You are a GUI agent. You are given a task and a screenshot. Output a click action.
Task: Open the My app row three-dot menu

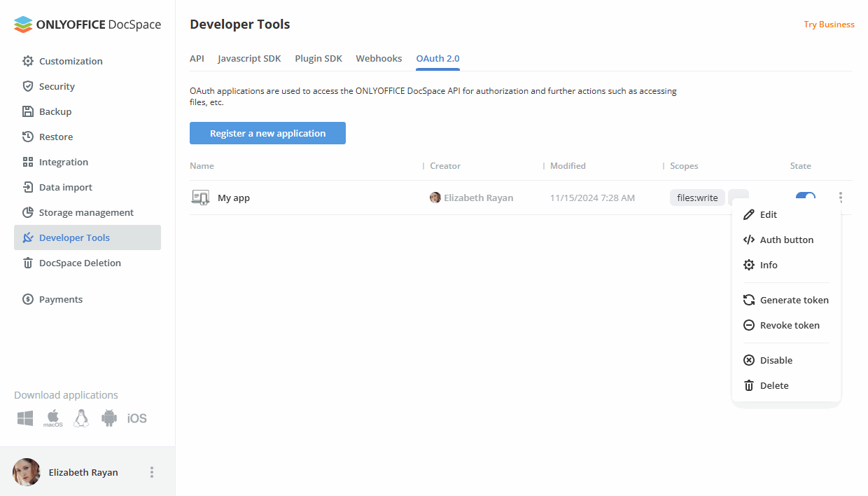pos(841,198)
